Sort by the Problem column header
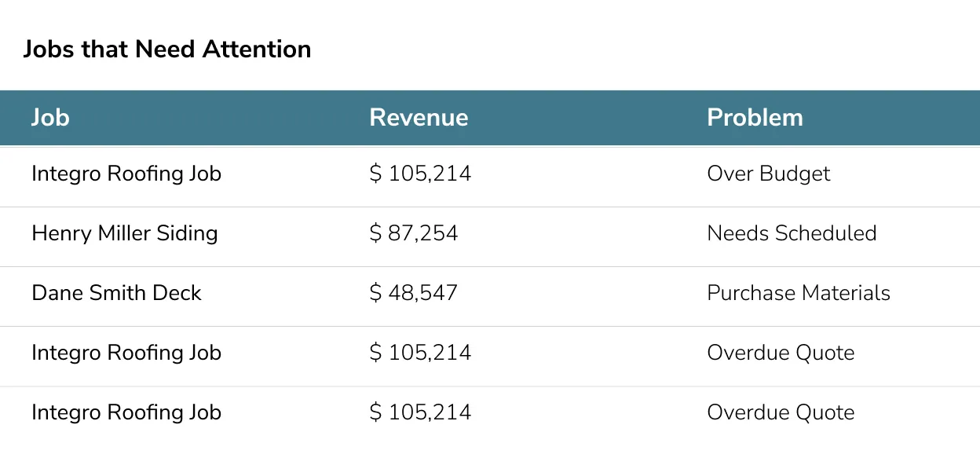980x454 pixels. (x=755, y=118)
